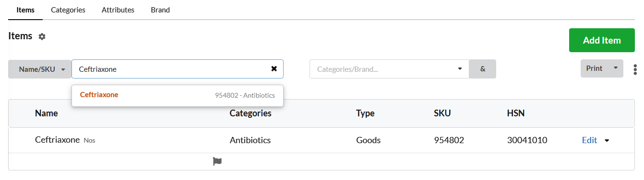This screenshot has height=180, width=644.
Task: Click the Name column header
Action: [47, 113]
